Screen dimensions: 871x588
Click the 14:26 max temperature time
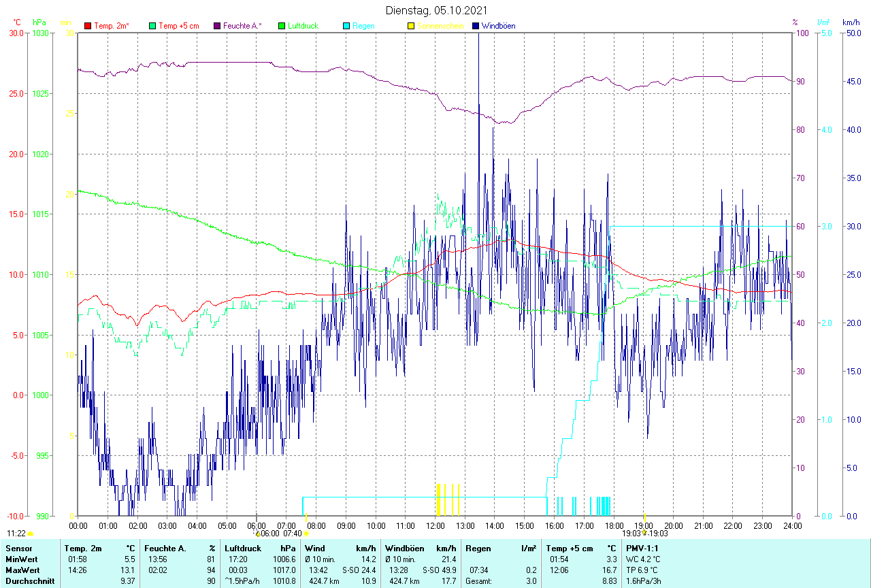(78, 570)
